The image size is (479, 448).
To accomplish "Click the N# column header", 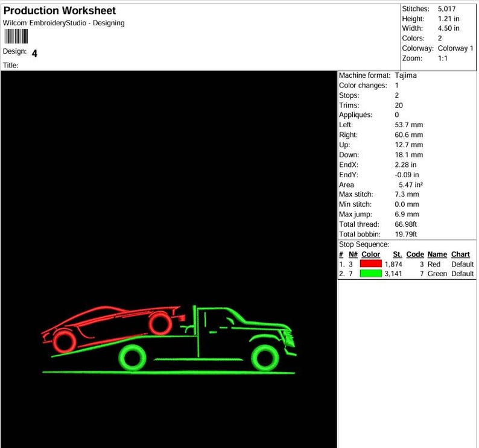I will click(x=353, y=254).
